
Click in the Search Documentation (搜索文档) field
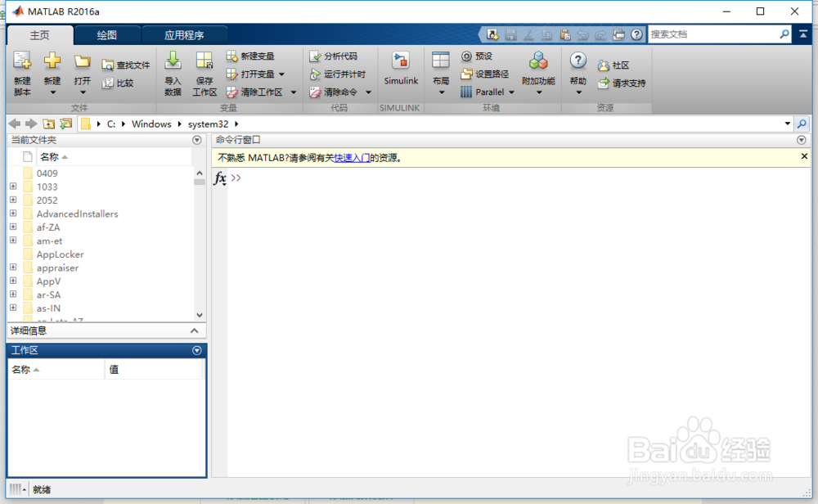(x=712, y=34)
